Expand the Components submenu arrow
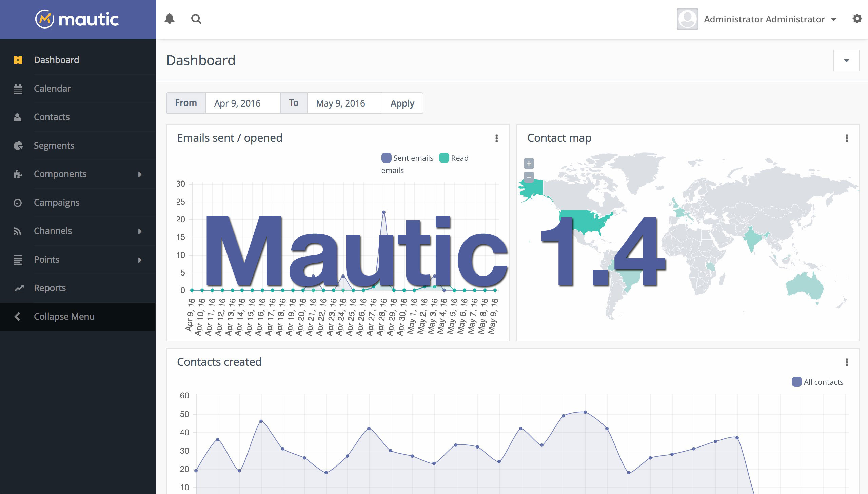868x494 pixels. (x=140, y=174)
